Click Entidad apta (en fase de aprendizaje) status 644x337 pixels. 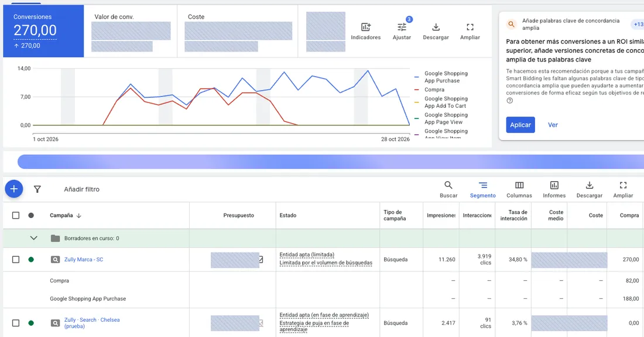point(324,315)
